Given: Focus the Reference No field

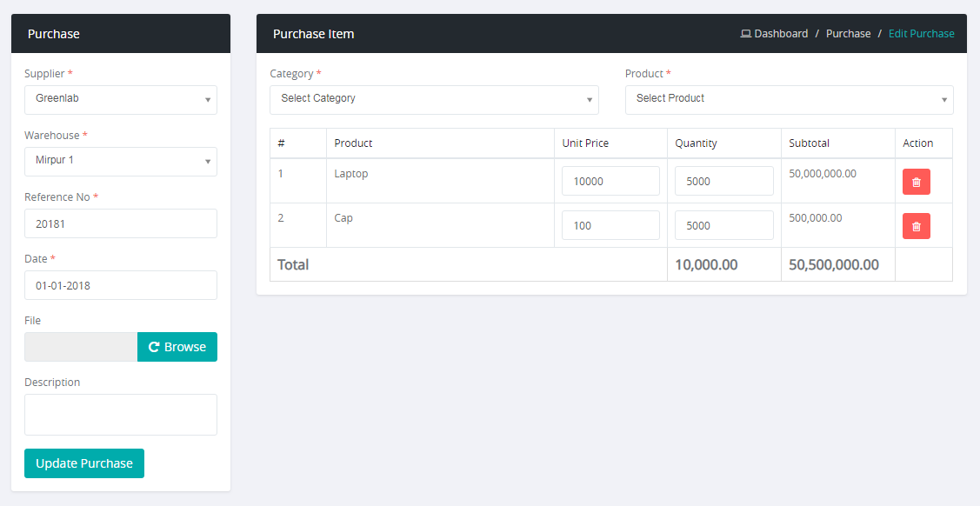Looking at the screenshot, I should tap(121, 223).
